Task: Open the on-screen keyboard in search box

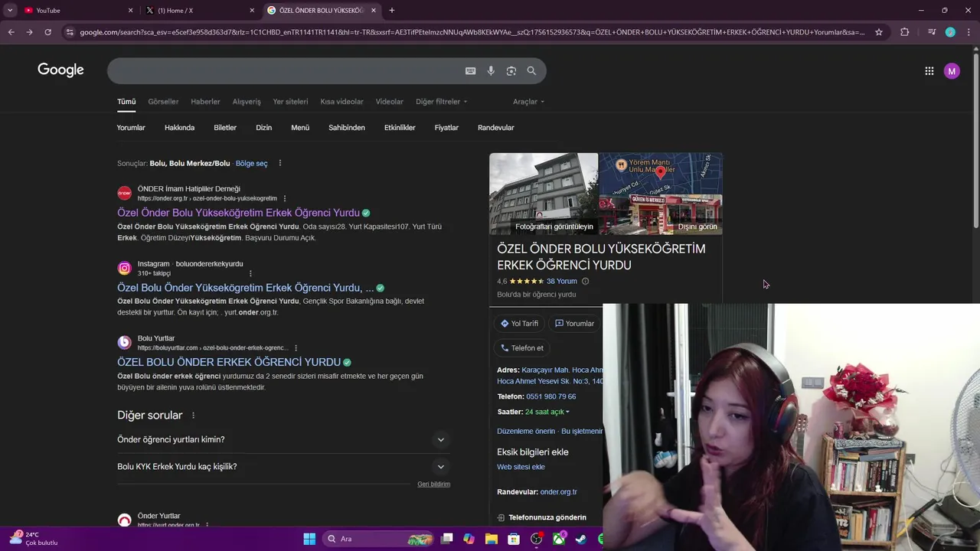Action: tap(470, 70)
